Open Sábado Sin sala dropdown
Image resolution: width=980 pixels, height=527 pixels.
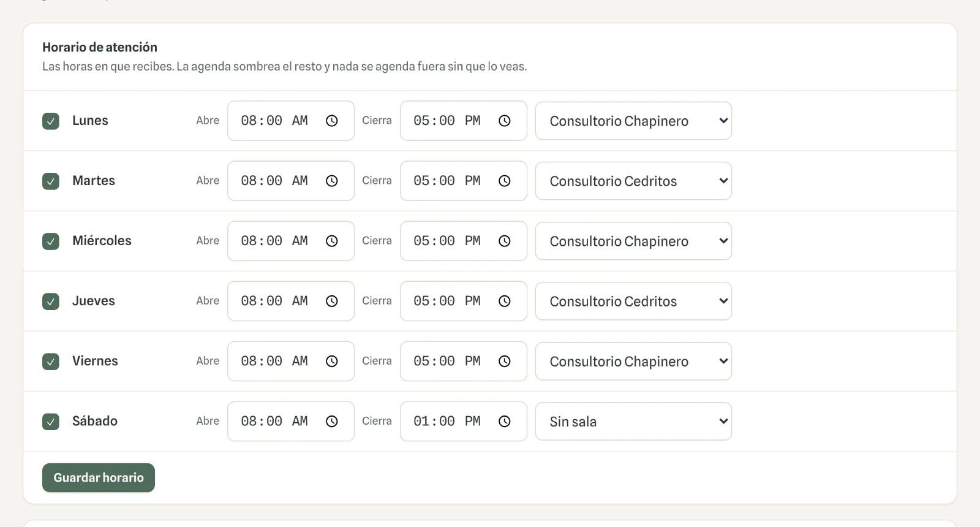pos(633,421)
